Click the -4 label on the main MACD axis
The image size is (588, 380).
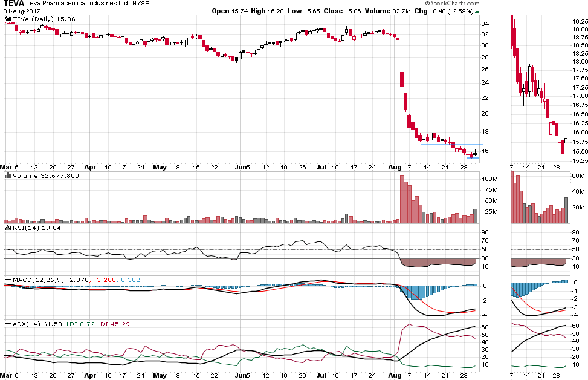click(484, 315)
